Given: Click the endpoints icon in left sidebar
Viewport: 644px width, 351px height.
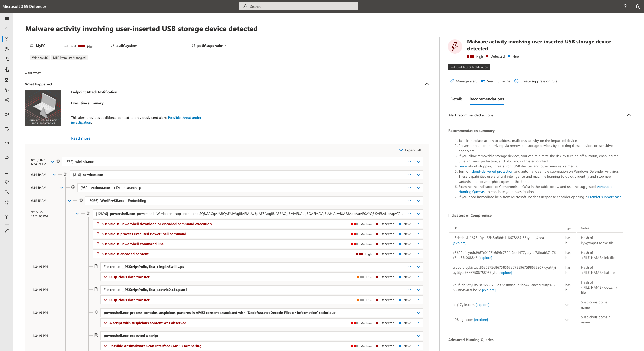Looking at the screenshot, I should point(8,130).
